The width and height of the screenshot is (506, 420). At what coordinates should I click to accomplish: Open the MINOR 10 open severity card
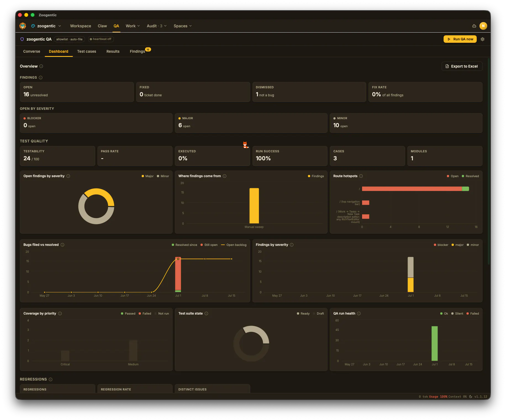406,123
